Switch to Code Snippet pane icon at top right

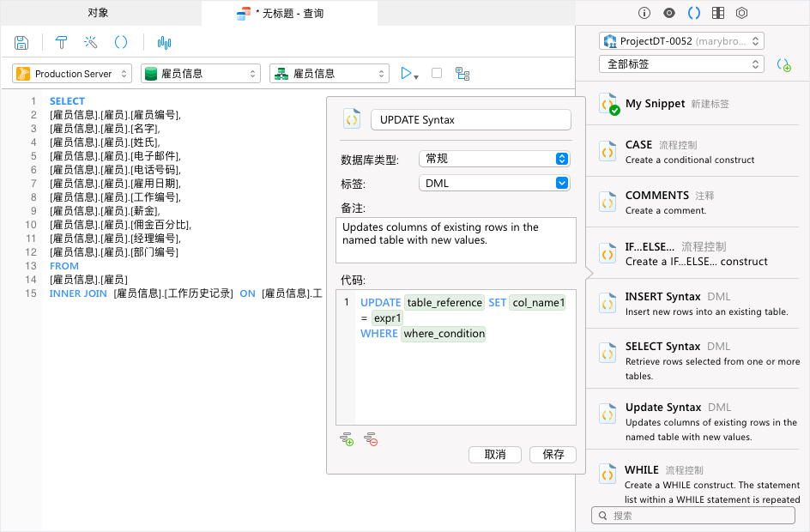694,13
